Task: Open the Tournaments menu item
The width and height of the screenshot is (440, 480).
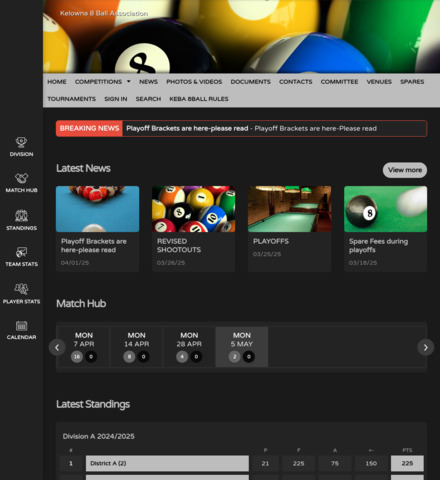Action: [71, 99]
